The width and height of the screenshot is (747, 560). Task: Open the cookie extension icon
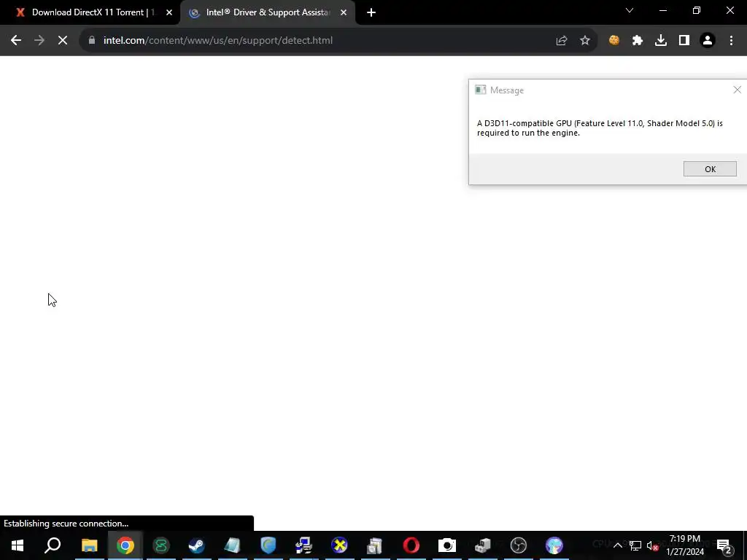[614, 41]
